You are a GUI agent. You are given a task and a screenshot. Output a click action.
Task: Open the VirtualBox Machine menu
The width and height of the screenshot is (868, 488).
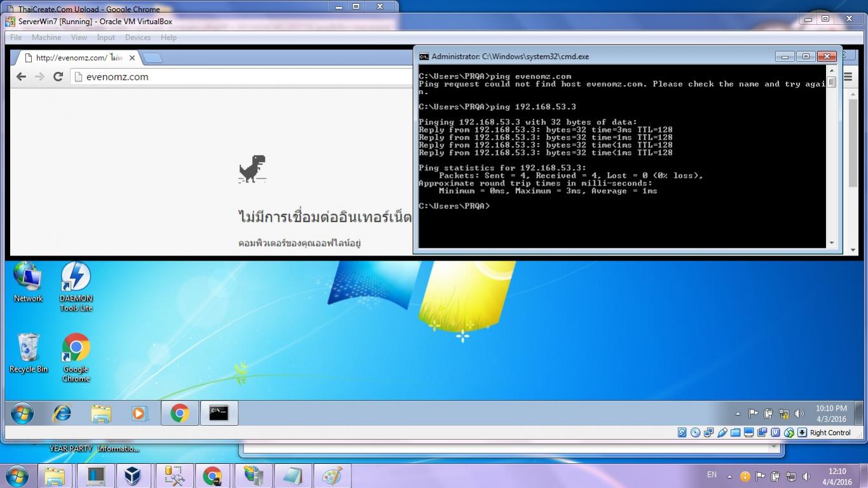pos(46,37)
